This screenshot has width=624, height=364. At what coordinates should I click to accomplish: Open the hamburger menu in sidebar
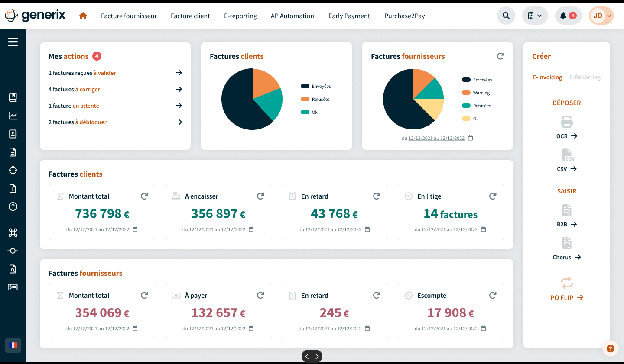tap(13, 42)
